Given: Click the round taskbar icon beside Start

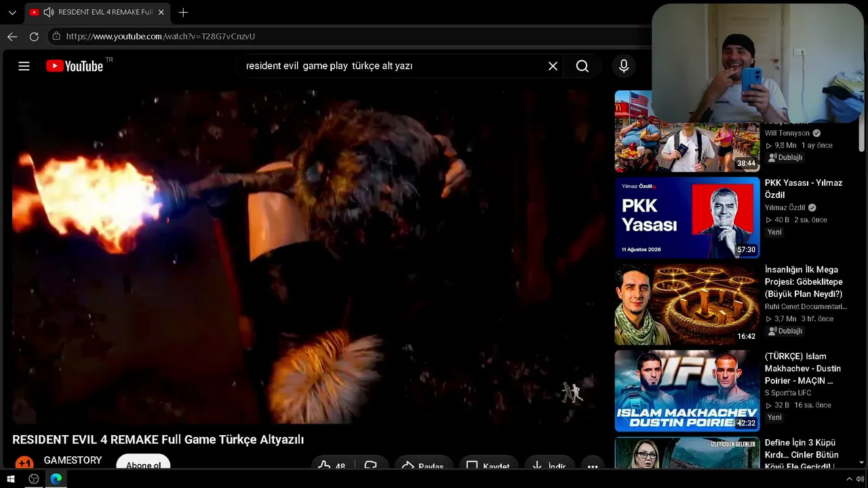Looking at the screenshot, I should pyautogui.click(x=34, y=479).
